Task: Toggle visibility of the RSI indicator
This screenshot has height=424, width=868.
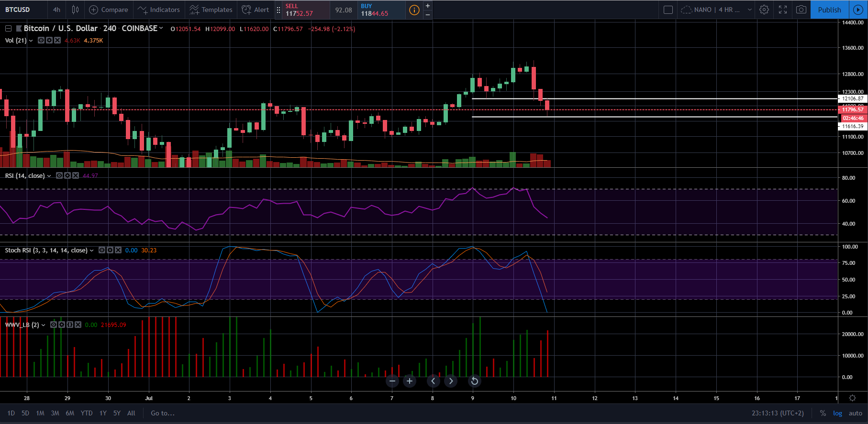Action: [x=59, y=175]
